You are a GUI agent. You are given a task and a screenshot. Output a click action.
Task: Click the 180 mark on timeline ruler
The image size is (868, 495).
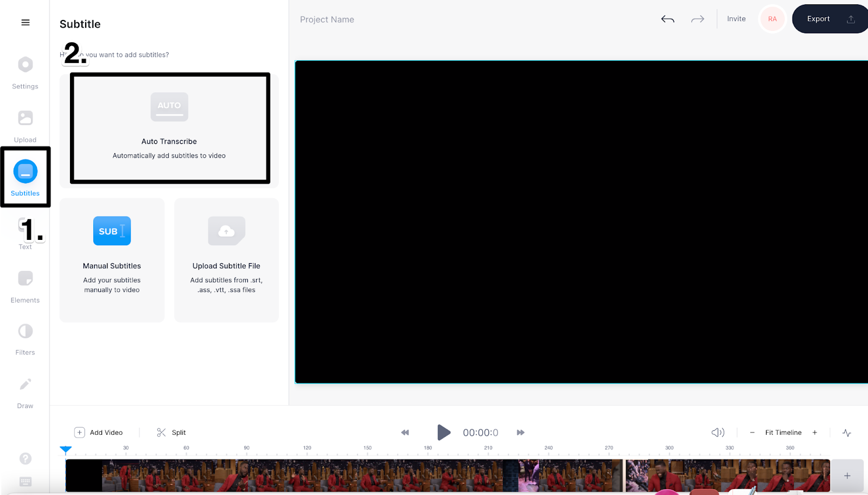428,448
